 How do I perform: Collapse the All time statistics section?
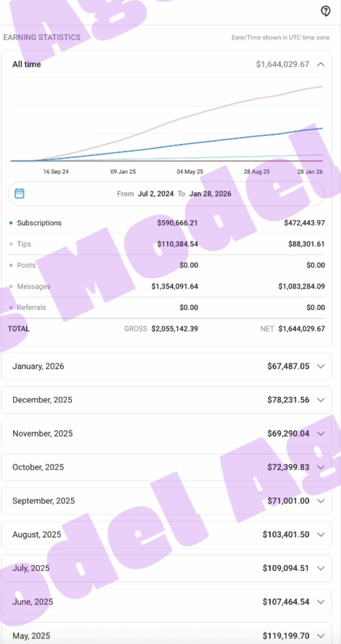pos(320,64)
